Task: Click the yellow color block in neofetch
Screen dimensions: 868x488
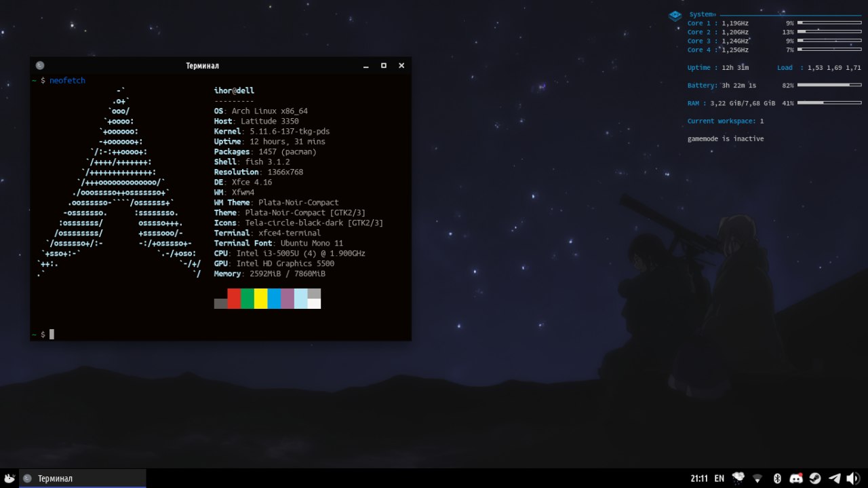Action: 260,299
